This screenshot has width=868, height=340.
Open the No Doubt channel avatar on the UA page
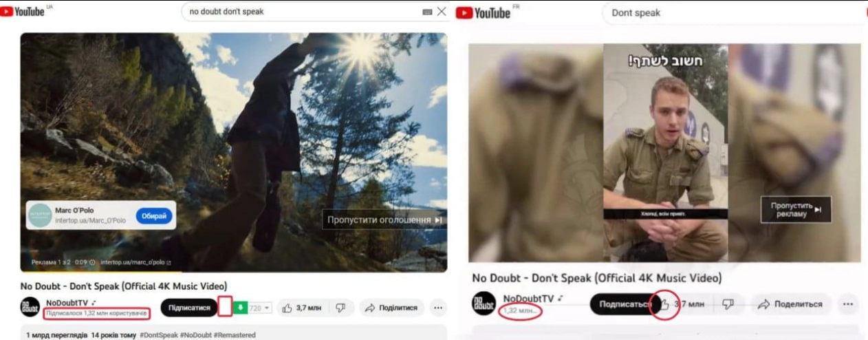(x=30, y=307)
